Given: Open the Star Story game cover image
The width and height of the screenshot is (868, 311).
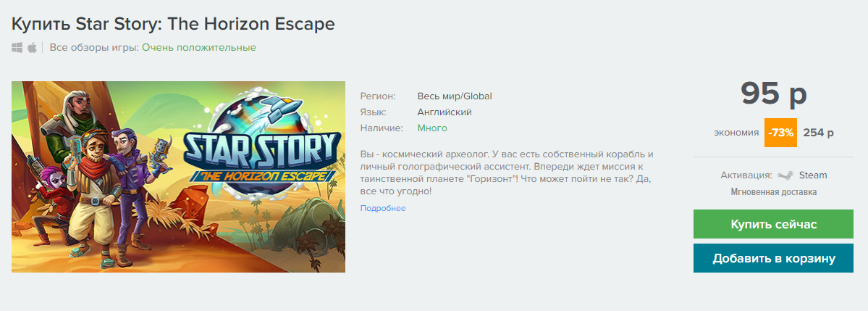Looking at the screenshot, I should (178, 177).
